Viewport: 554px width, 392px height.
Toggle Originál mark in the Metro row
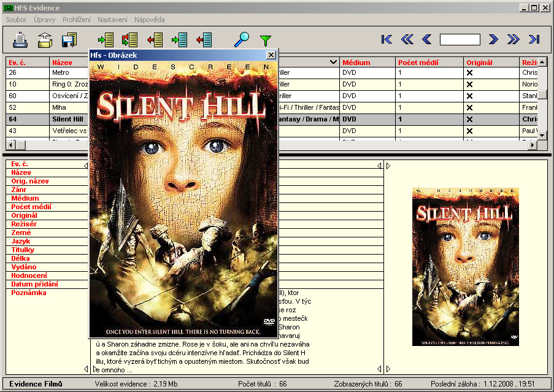coord(469,73)
